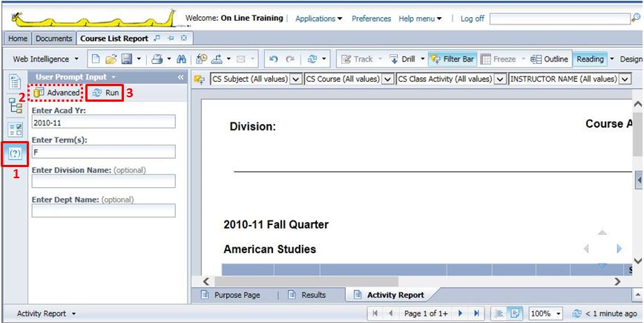Click the Enter Dept Name field

[x=104, y=211]
